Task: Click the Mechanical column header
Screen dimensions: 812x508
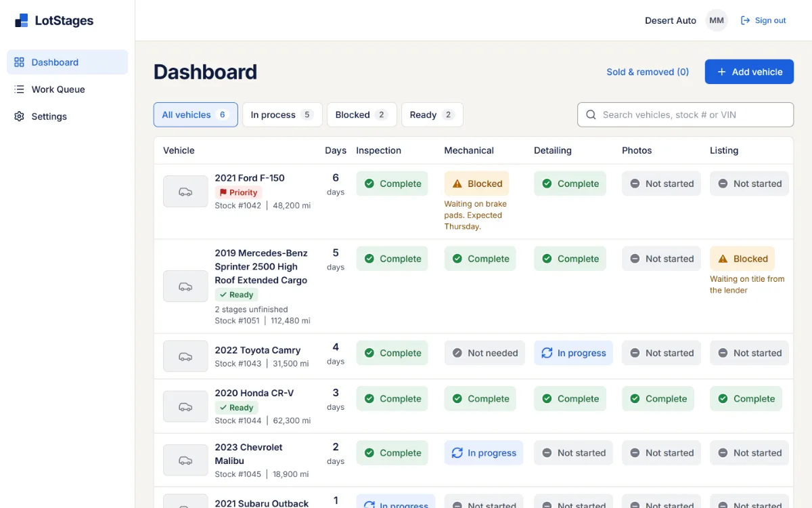Action: click(469, 150)
